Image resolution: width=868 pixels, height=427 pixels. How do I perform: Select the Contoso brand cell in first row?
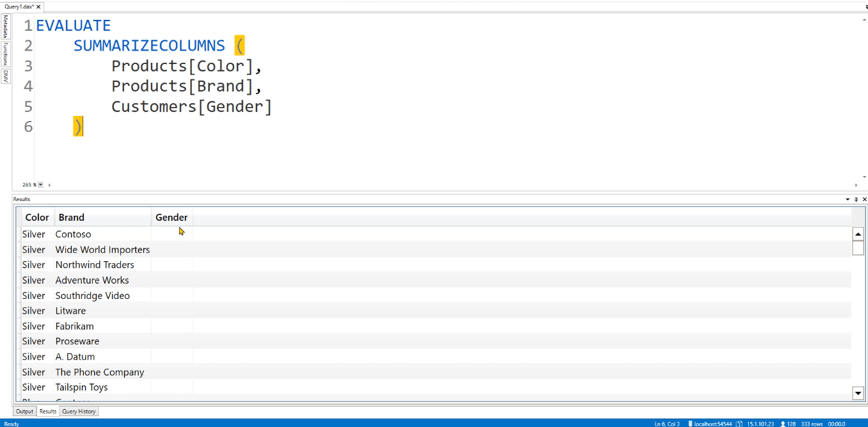103,234
